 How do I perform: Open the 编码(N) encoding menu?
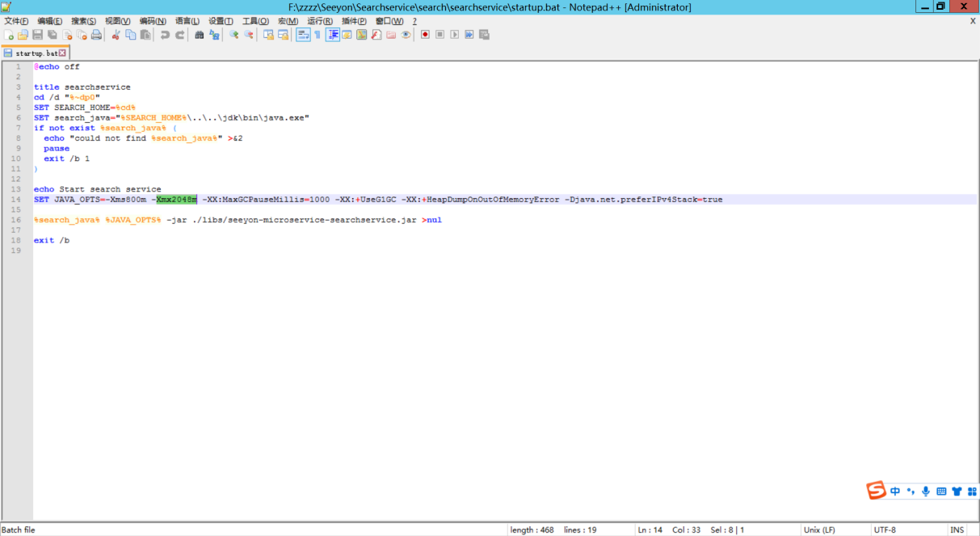[x=153, y=21]
